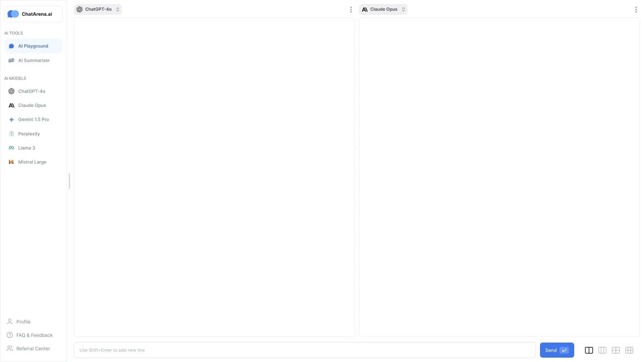Click the Perplexity model icon
Screen dimensions: 644x362
pyautogui.click(x=11, y=133)
